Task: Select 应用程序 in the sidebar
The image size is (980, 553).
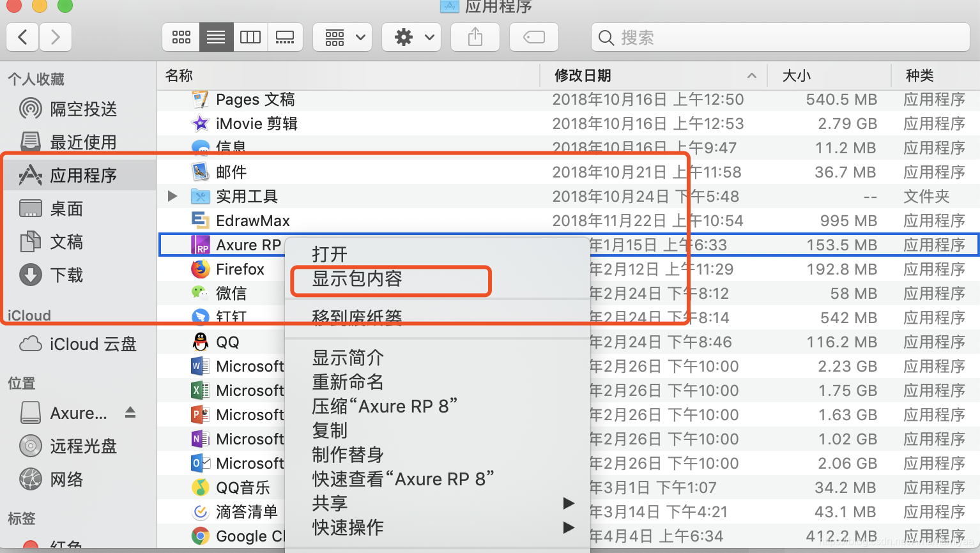Action: click(79, 176)
